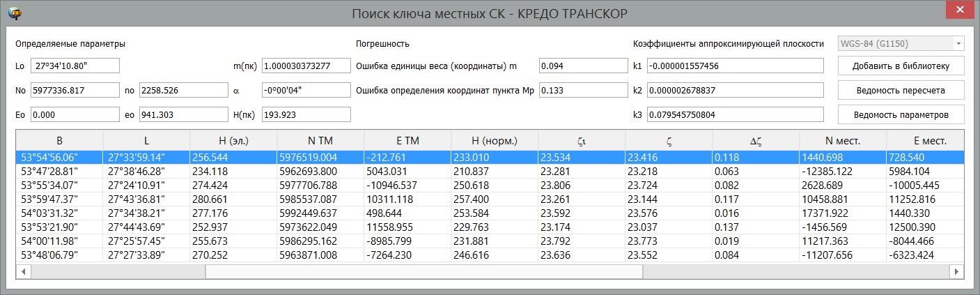Viewport: 980px width, 295px height.
Task: Click the Ведомость пересчета button
Action: click(x=901, y=90)
